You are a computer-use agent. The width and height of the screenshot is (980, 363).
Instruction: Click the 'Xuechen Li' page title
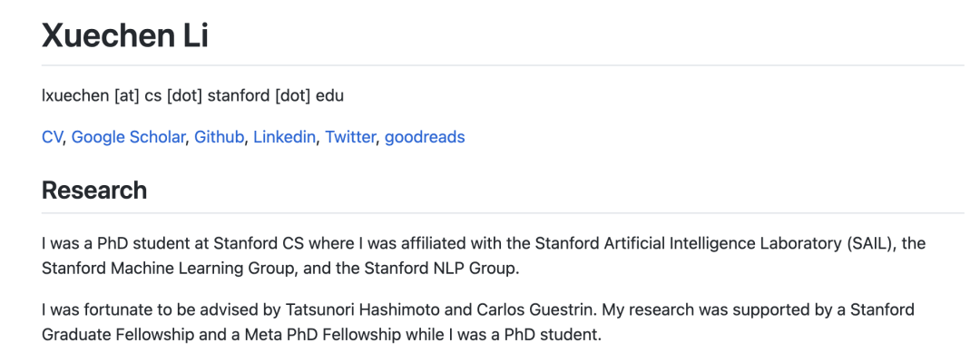(x=126, y=35)
